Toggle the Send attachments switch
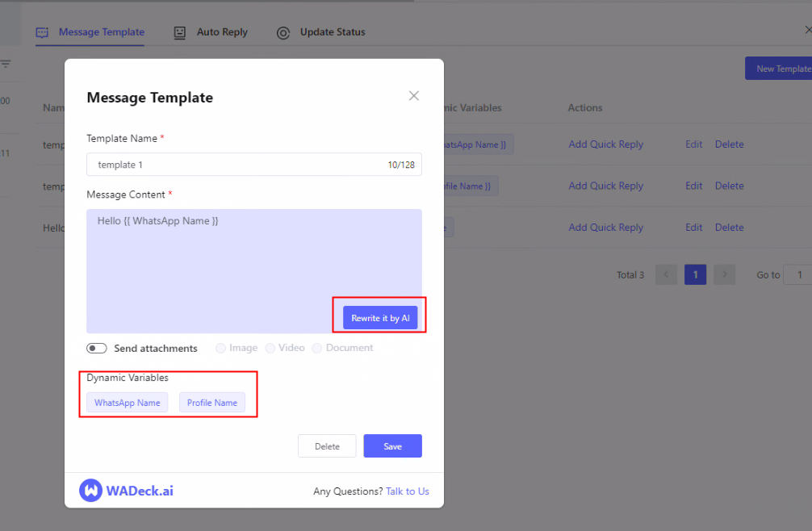 pos(97,349)
